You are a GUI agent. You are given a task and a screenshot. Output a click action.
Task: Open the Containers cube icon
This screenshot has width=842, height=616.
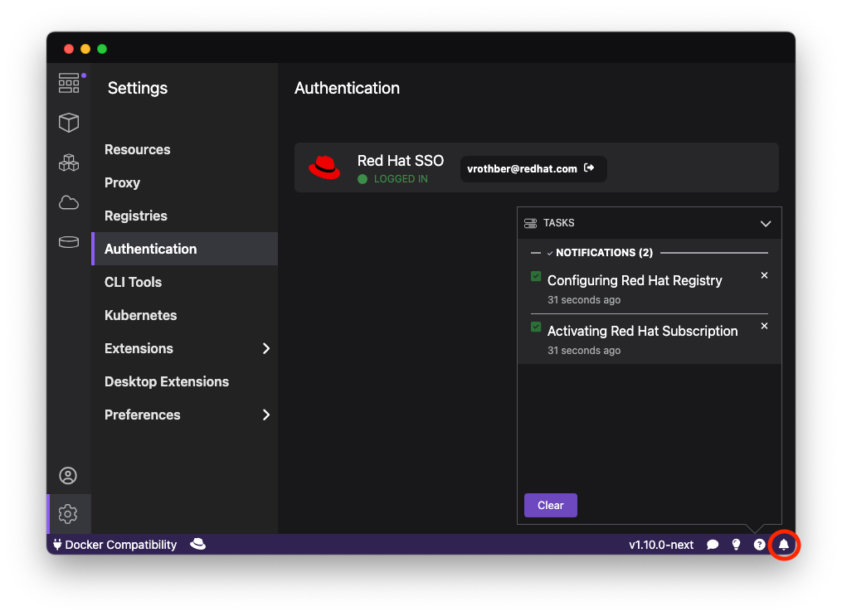pos(69,123)
